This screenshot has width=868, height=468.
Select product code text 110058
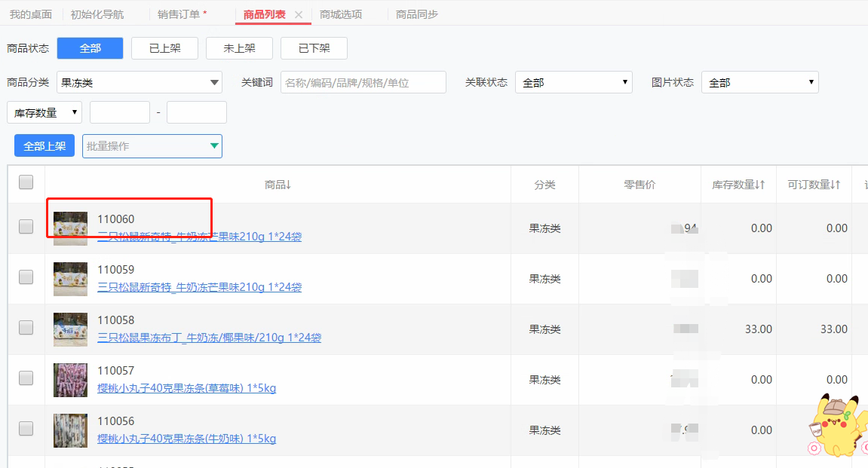click(115, 320)
